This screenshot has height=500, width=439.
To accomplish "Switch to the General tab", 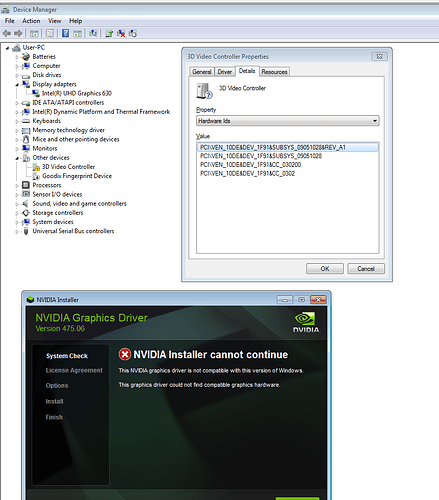I will coord(202,72).
